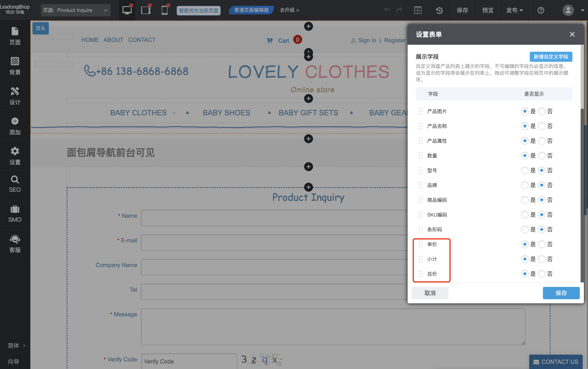Screen dimensions: 588x369
Task: Set 型号 field display to 是
Action: point(525,170)
